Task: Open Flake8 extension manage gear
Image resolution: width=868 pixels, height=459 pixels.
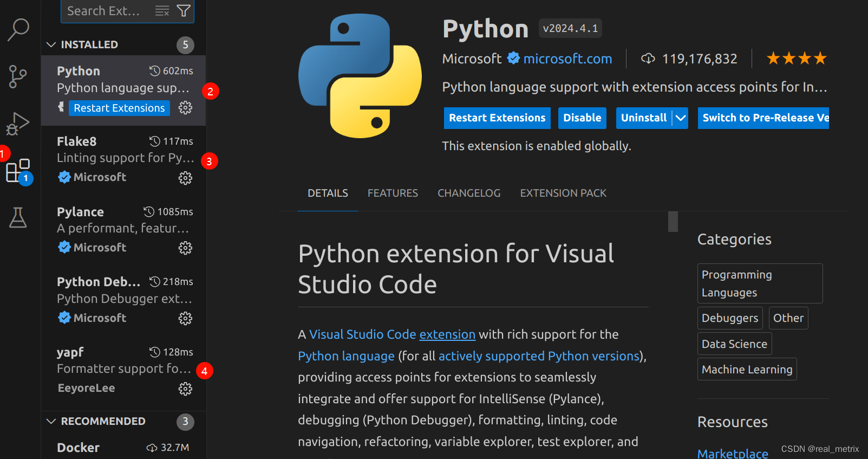Action: click(x=185, y=178)
